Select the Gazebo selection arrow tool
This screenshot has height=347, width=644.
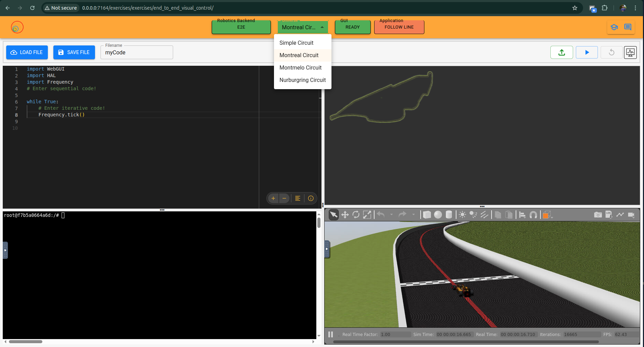click(334, 215)
